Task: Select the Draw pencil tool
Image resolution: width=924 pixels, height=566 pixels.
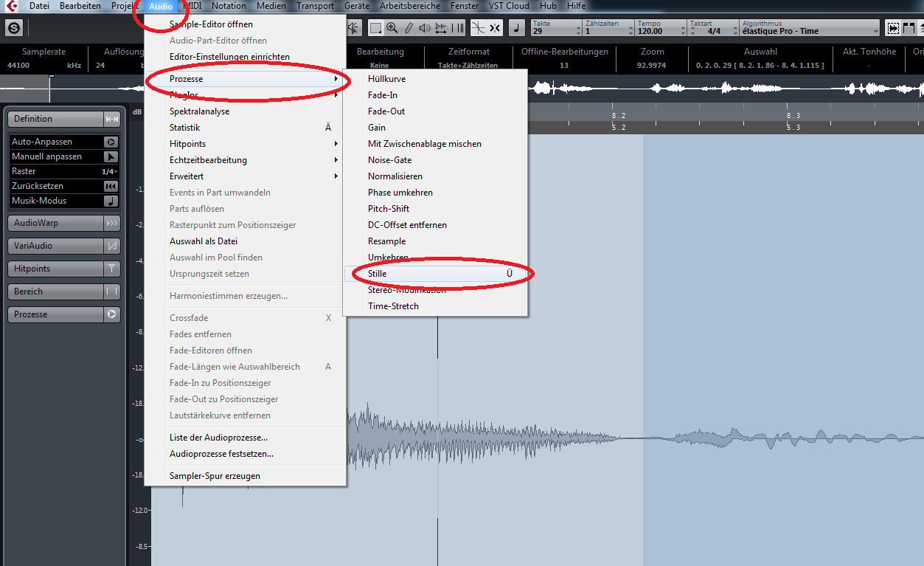Action: 409,28
